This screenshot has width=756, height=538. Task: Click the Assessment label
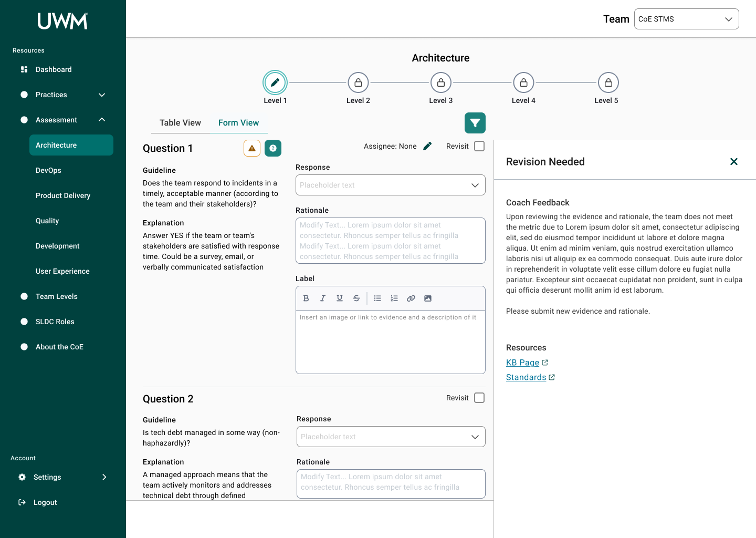(x=56, y=120)
